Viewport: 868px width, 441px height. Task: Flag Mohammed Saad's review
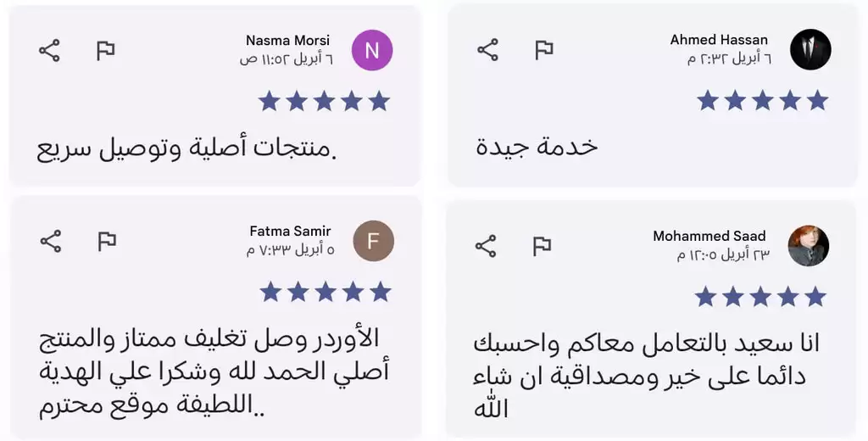[542, 247]
